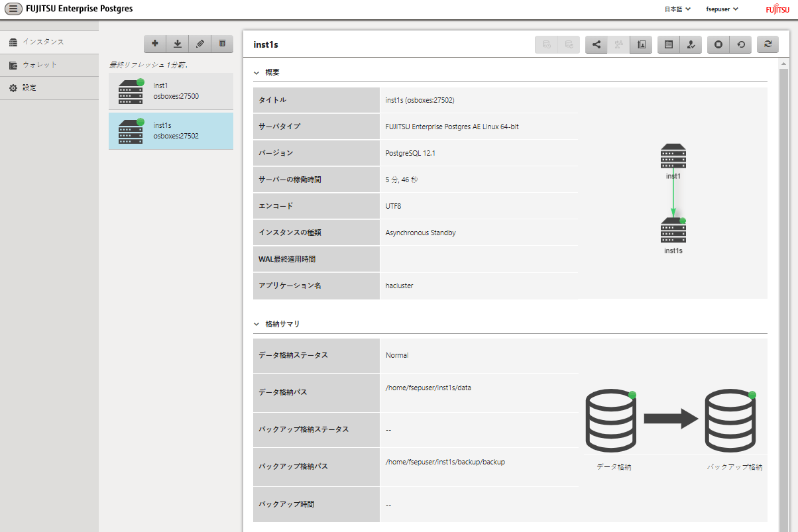Click the hacluster application name value
This screenshot has height=532, width=798.
399,286
